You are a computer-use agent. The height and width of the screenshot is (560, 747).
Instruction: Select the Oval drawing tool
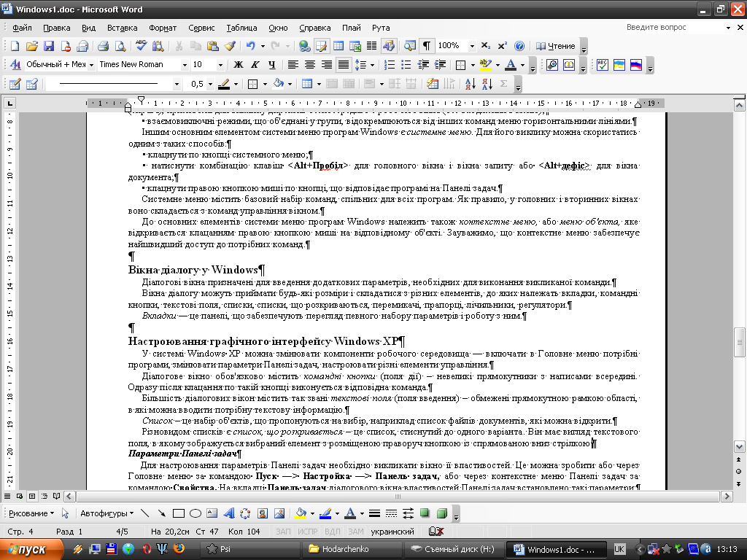click(196, 513)
